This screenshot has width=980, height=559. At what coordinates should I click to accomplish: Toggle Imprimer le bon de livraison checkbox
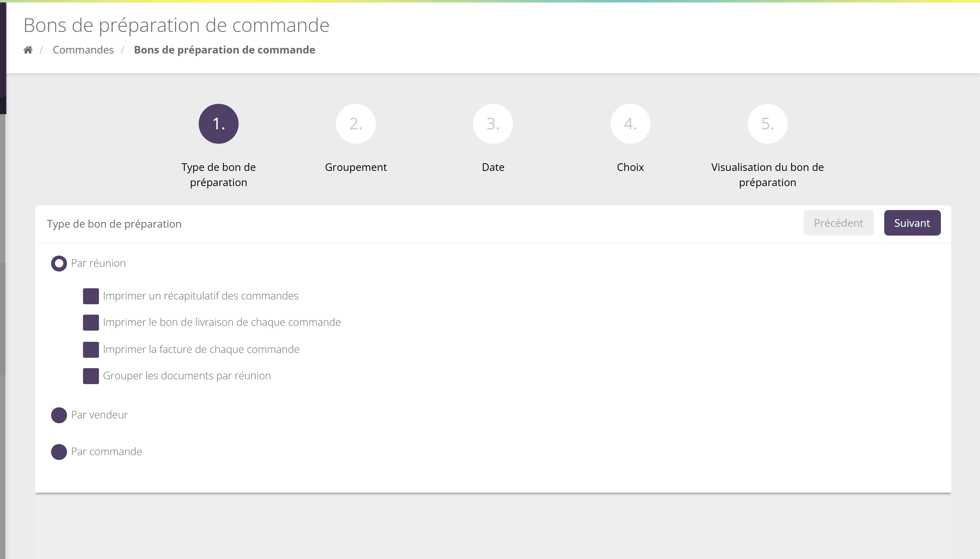[x=91, y=323]
